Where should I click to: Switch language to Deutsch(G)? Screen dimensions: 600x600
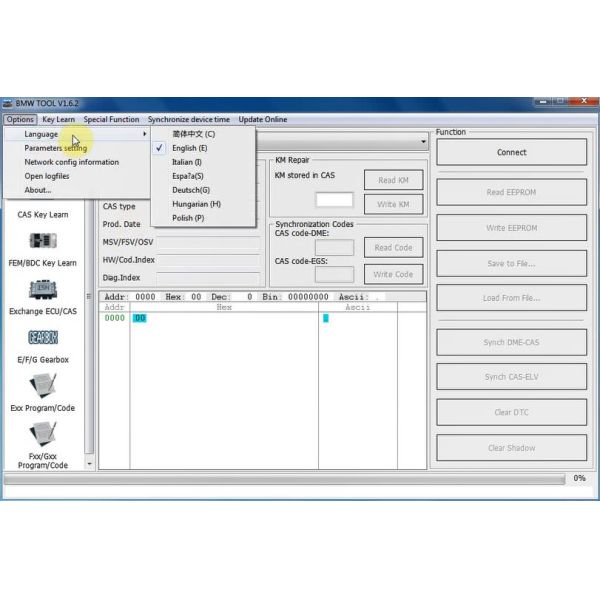190,190
